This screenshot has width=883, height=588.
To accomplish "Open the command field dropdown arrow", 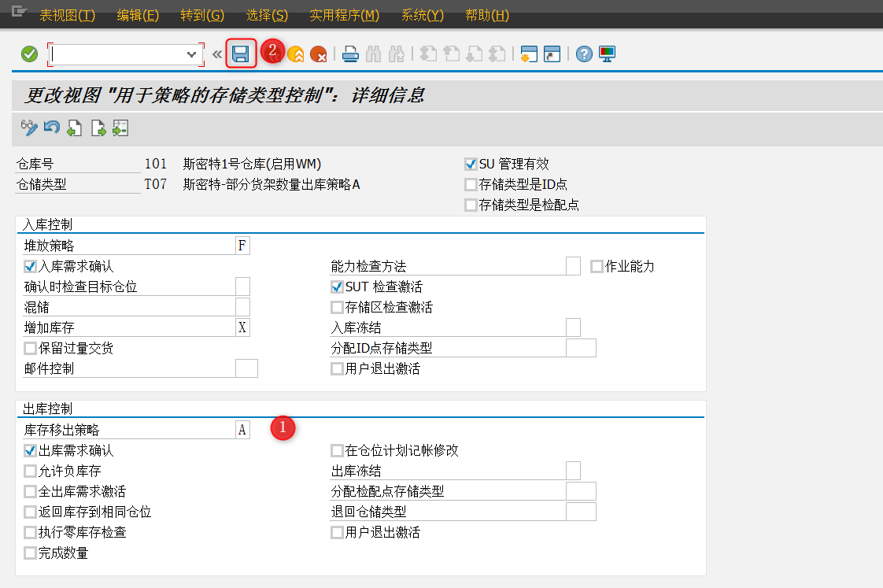I will [191, 54].
